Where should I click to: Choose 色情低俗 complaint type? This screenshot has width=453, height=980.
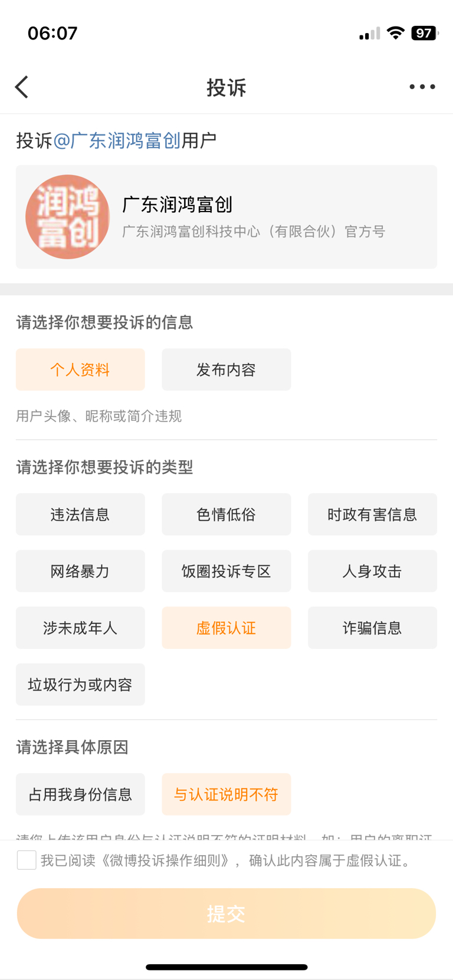tap(226, 514)
